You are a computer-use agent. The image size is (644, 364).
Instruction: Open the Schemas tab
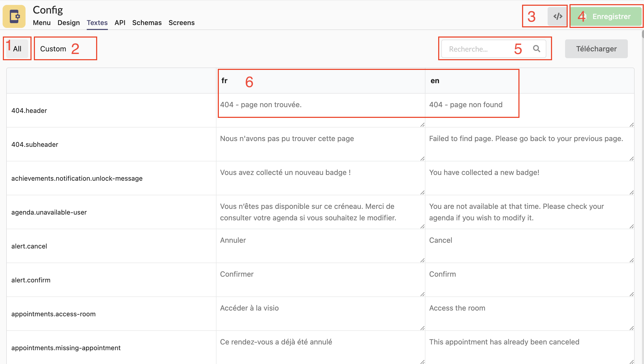147,23
